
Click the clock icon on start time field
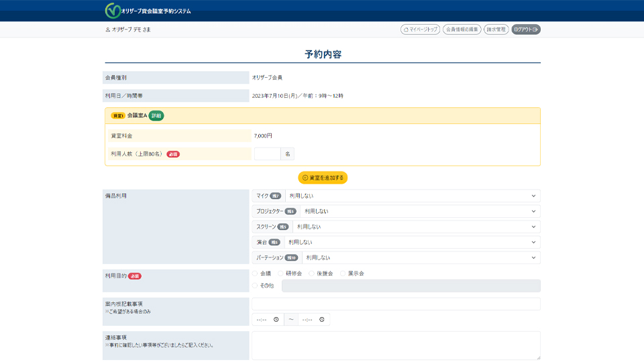click(276, 320)
